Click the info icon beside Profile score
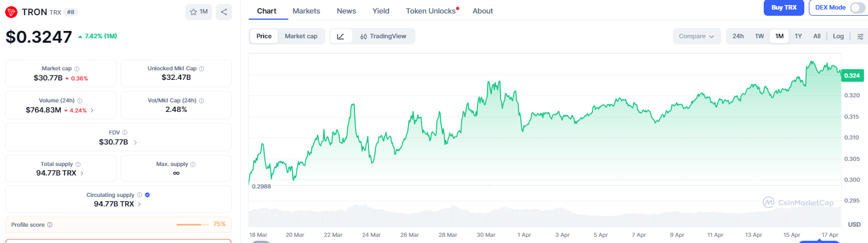Image resolution: width=868 pixels, height=243 pixels. click(x=50, y=224)
